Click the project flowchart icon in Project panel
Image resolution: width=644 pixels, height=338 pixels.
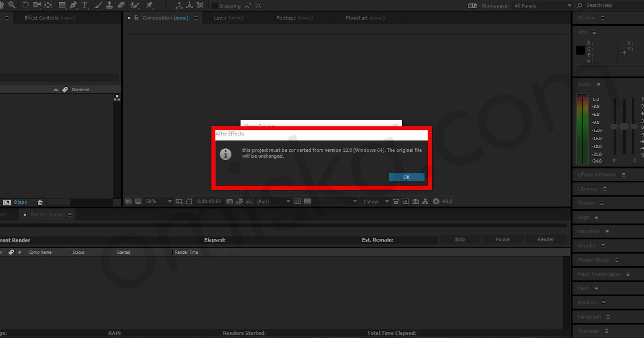(x=117, y=98)
